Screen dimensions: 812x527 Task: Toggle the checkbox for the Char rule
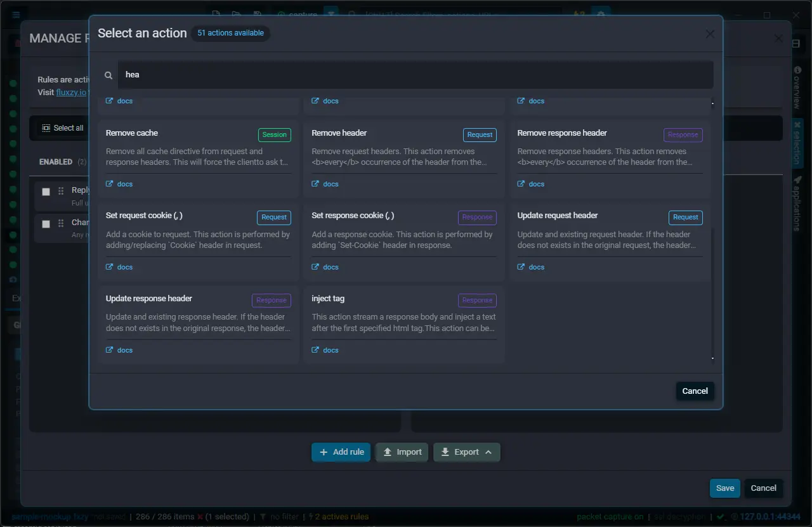pos(46,224)
